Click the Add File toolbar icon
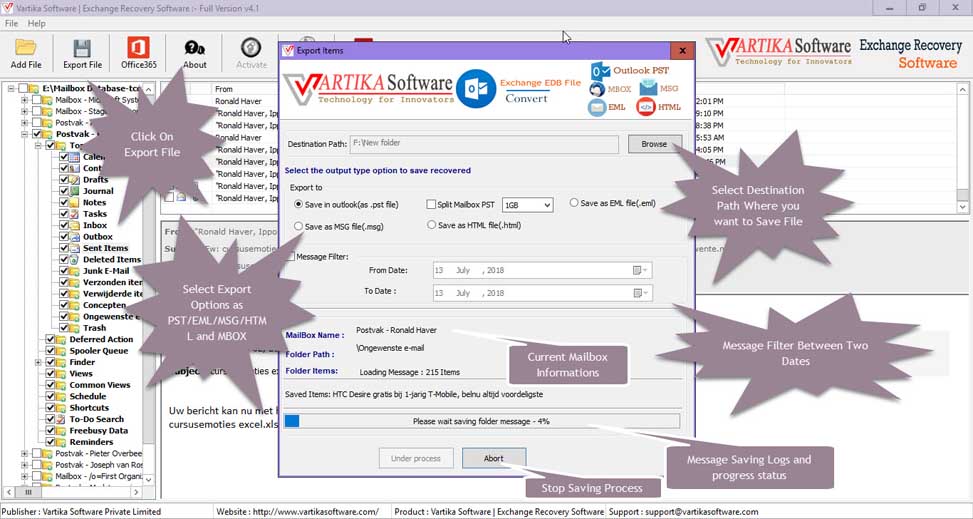The width and height of the screenshot is (973, 519). [x=26, y=48]
